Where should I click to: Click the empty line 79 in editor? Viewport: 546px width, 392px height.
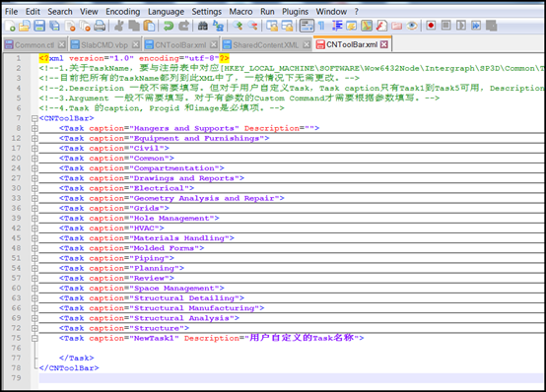pyautogui.click(x=291, y=378)
